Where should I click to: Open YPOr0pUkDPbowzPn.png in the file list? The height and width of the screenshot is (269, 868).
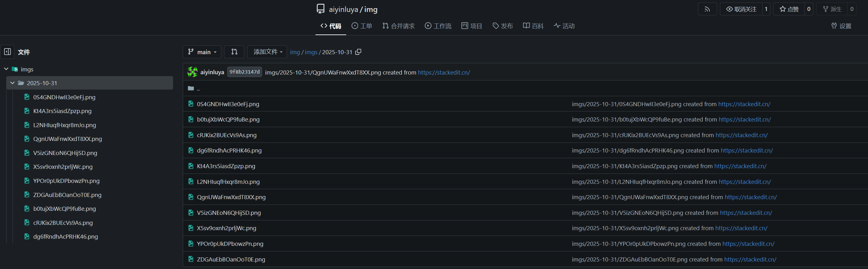230,244
